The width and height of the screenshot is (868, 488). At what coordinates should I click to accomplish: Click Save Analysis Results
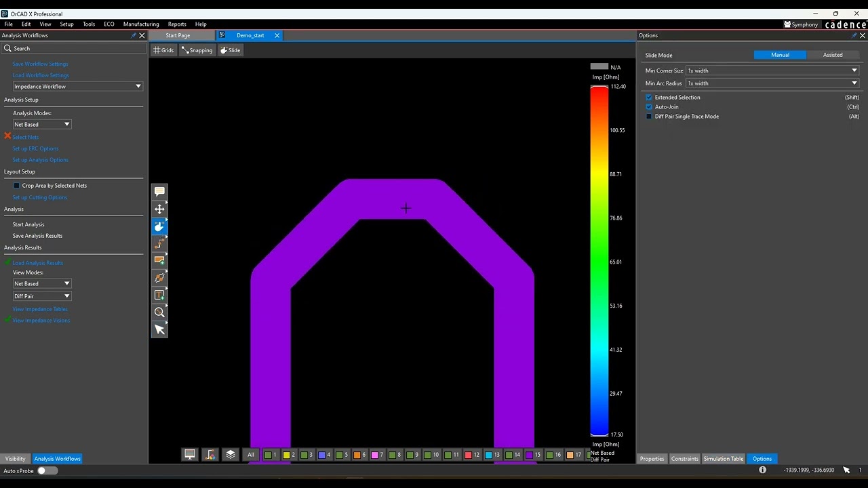pyautogui.click(x=37, y=236)
